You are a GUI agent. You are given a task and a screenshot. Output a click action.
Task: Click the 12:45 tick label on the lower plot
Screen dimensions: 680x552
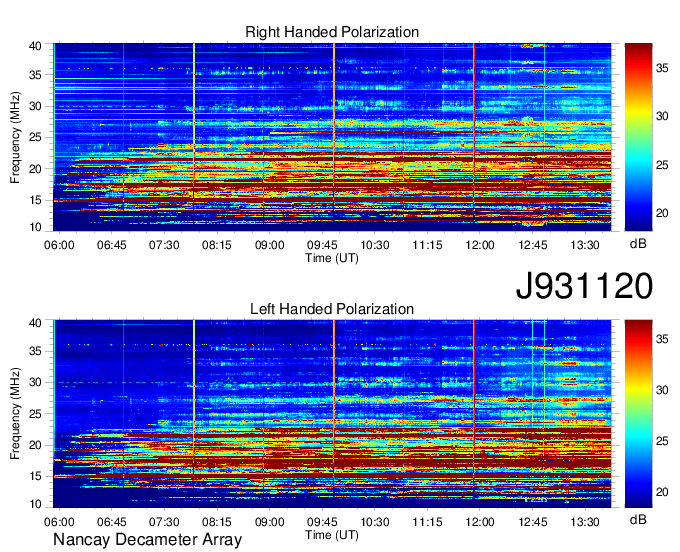[x=533, y=522]
